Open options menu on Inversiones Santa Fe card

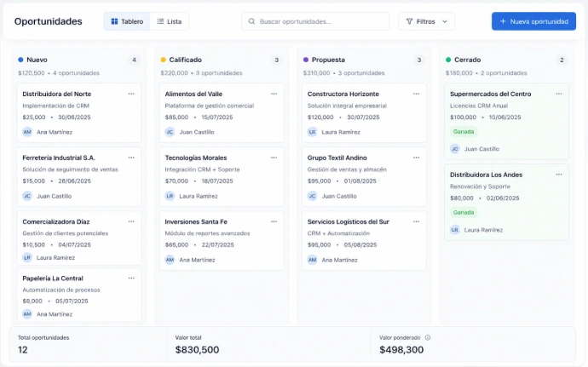[x=274, y=221]
